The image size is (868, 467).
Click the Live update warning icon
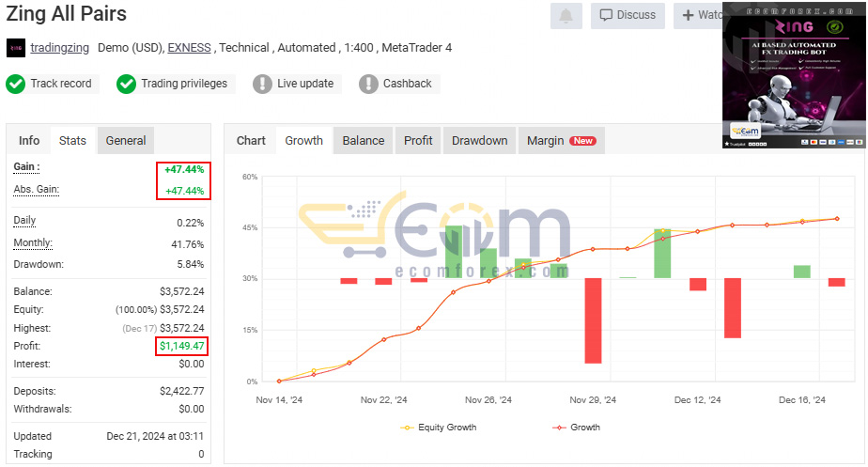262,85
